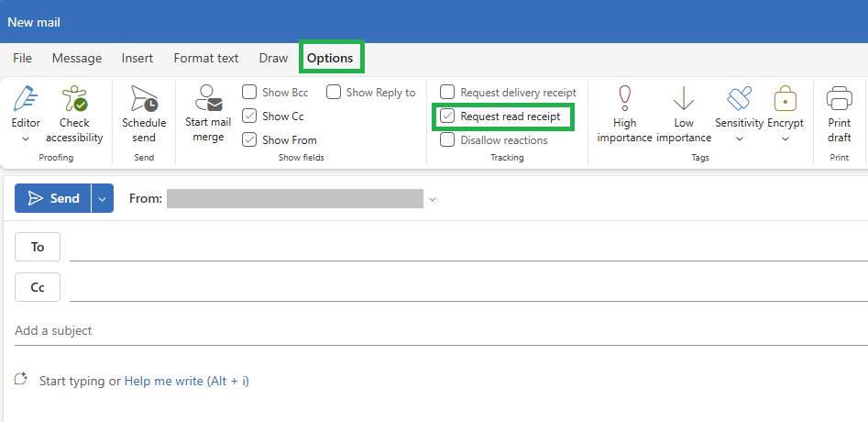Uncheck Request read receipt
868x422 pixels.
[447, 116]
